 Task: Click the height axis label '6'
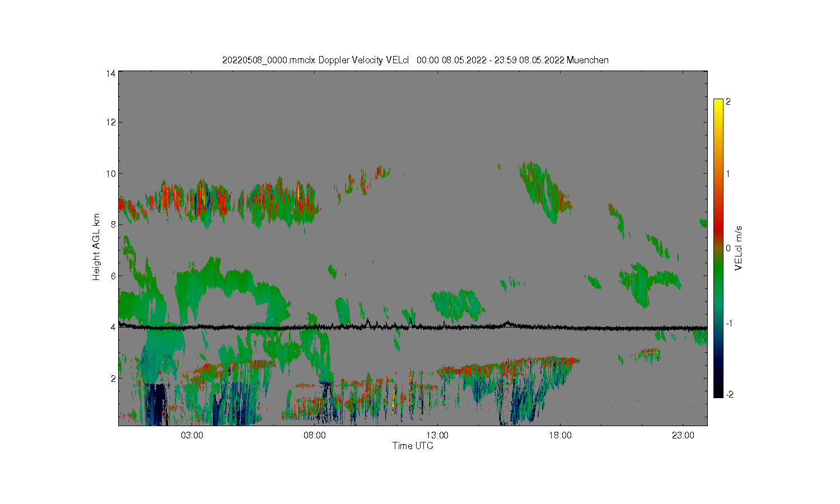click(113, 276)
